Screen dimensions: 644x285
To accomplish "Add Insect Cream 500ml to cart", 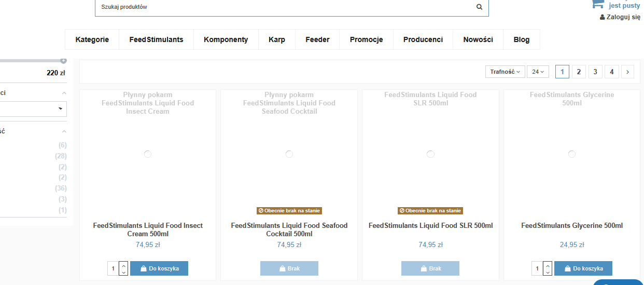I will point(159,268).
